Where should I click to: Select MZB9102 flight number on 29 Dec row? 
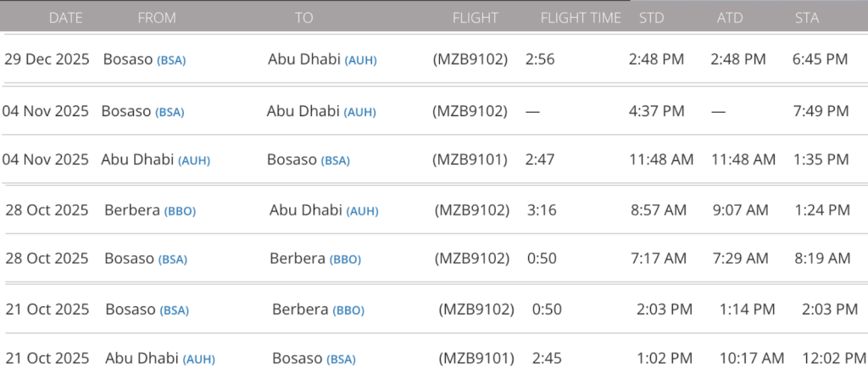coord(470,59)
